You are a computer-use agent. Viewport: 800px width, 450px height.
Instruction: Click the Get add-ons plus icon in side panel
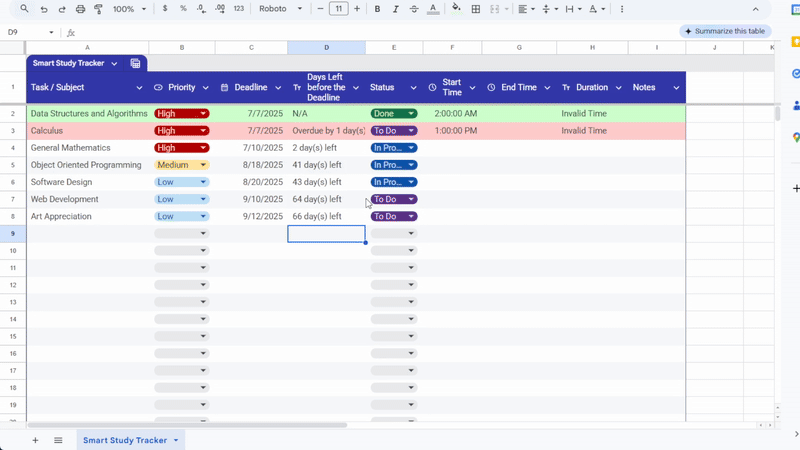coord(795,188)
